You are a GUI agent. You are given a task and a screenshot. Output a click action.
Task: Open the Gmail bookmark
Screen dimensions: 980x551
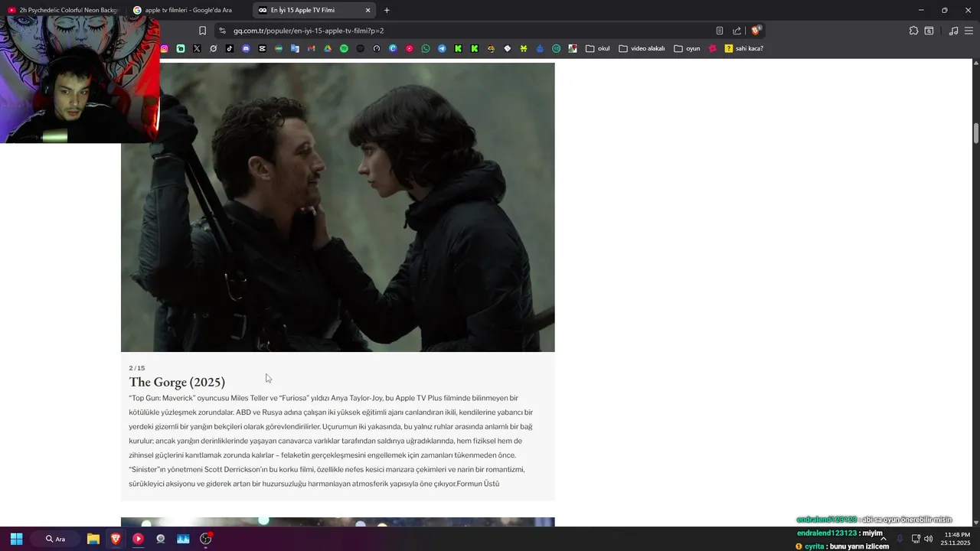[x=311, y=48]
